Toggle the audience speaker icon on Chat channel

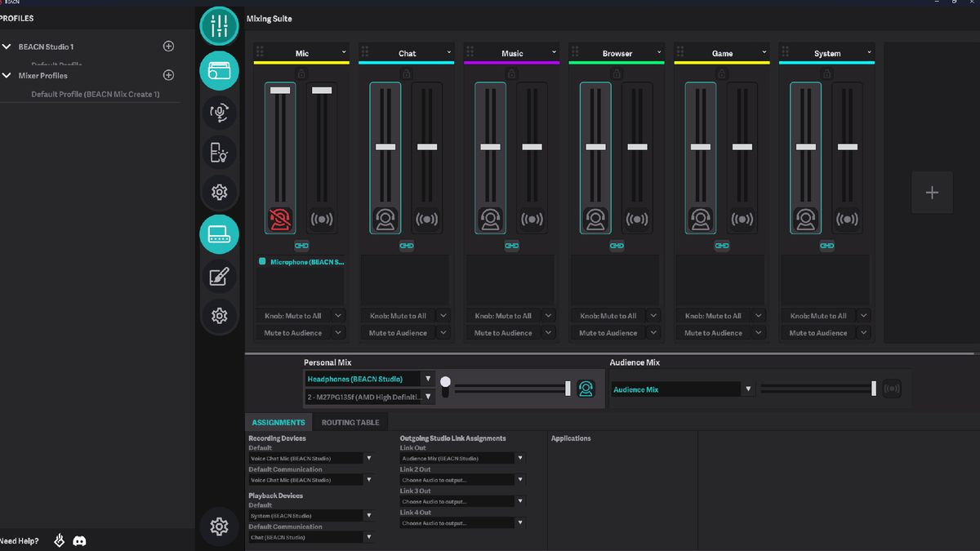(426, 218)
